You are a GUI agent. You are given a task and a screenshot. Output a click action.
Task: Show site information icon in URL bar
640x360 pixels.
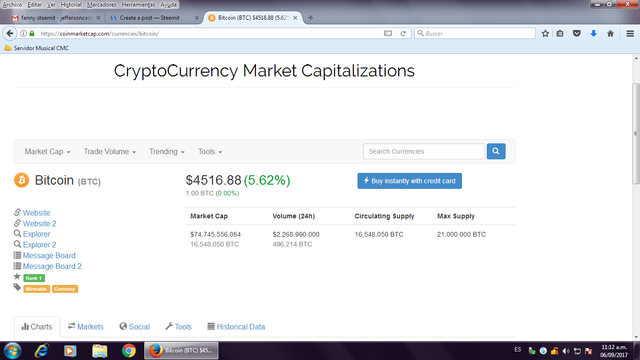[24, 33]
